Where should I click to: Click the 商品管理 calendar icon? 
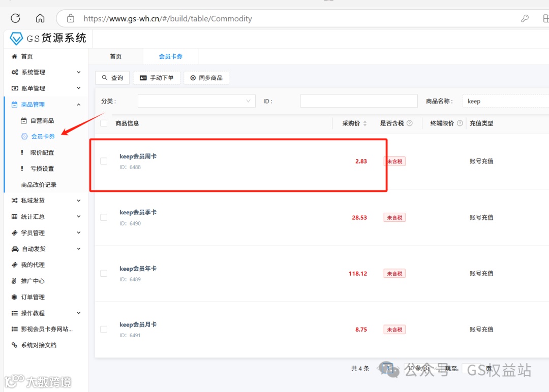pos(14,104)
